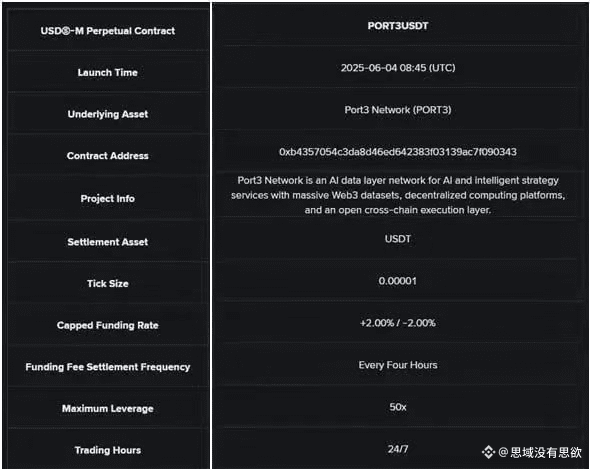Click the Underlying Asset label
Image resolution: width=590 pixels, height=469 pixels.
click(x=108, y=114)
